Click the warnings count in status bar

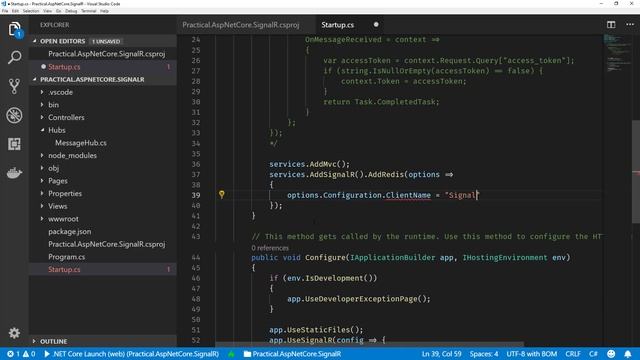click(x=29, y=354)
